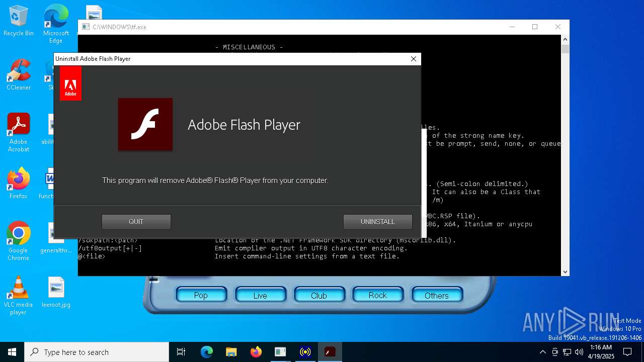Select the leeroot.jpg desktop file

click(x=56, y=292)
